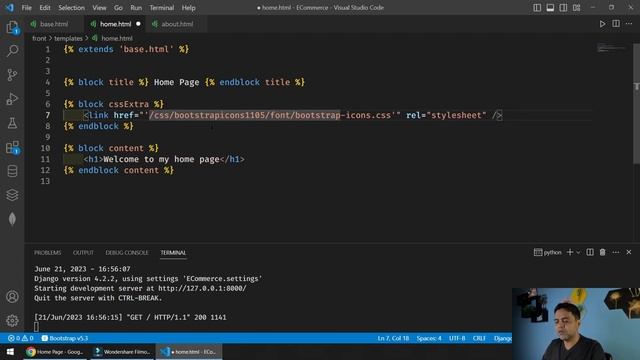This screenshot has height=360, width=640.
Task: Change language mode via Django item
Action: click(x=502, y=338)
